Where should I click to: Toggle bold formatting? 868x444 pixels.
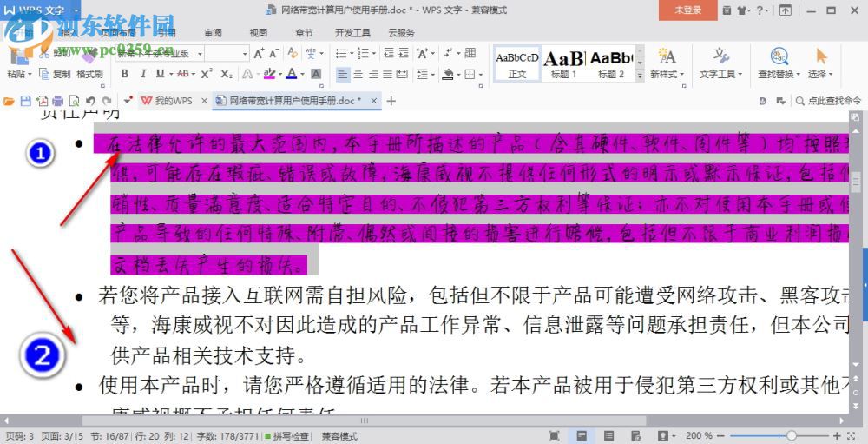click(124, 74)
